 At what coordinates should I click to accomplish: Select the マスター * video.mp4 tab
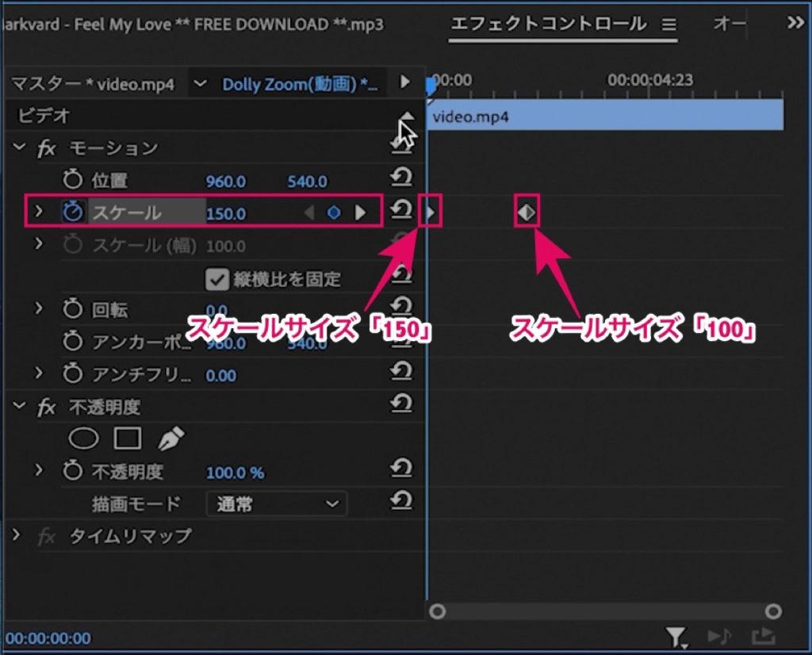click(94, 84)
